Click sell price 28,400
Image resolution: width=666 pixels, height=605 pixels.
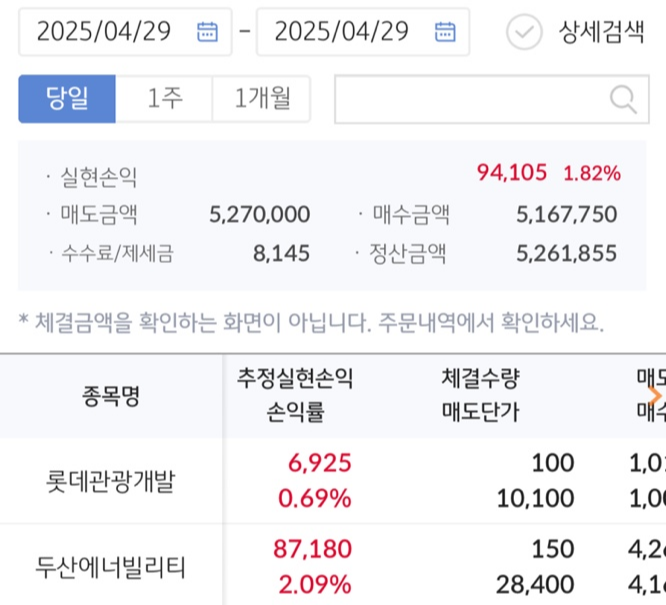coord(535,584)
